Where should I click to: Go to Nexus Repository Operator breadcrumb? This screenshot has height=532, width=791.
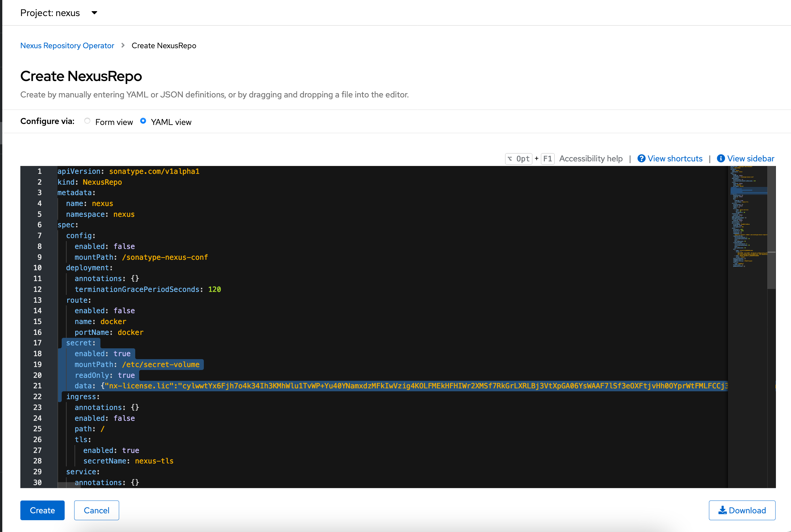[x=67, y=46]
